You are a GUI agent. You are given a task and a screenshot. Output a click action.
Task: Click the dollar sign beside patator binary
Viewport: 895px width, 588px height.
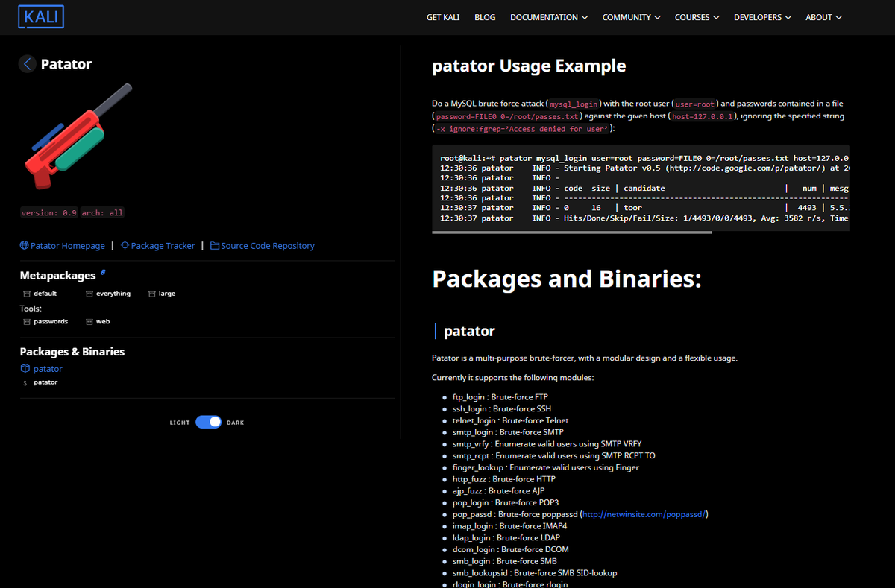click(25, 382)
